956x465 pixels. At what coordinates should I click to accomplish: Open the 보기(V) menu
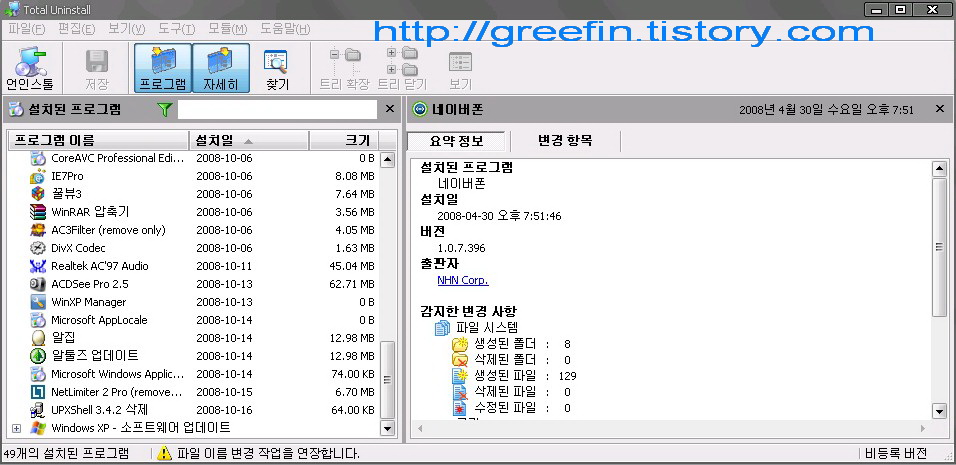point(127,29)
